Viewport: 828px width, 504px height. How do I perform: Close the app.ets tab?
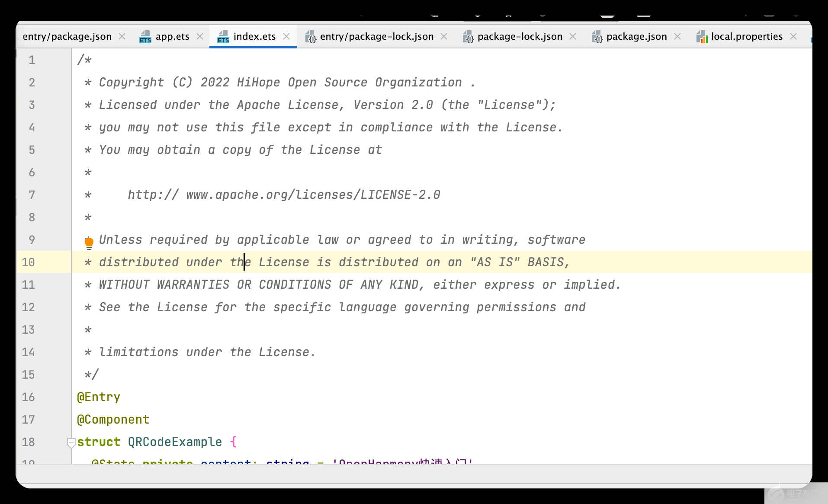pyautogui.click(x=200, y=36)
